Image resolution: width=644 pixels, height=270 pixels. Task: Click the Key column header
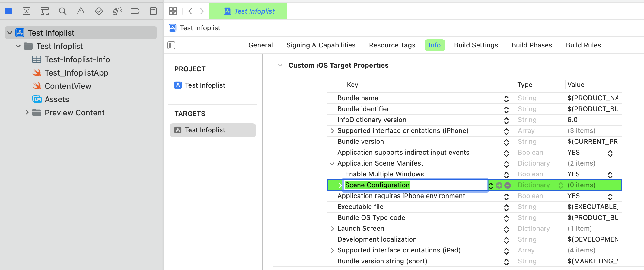(x=352, y=85)
